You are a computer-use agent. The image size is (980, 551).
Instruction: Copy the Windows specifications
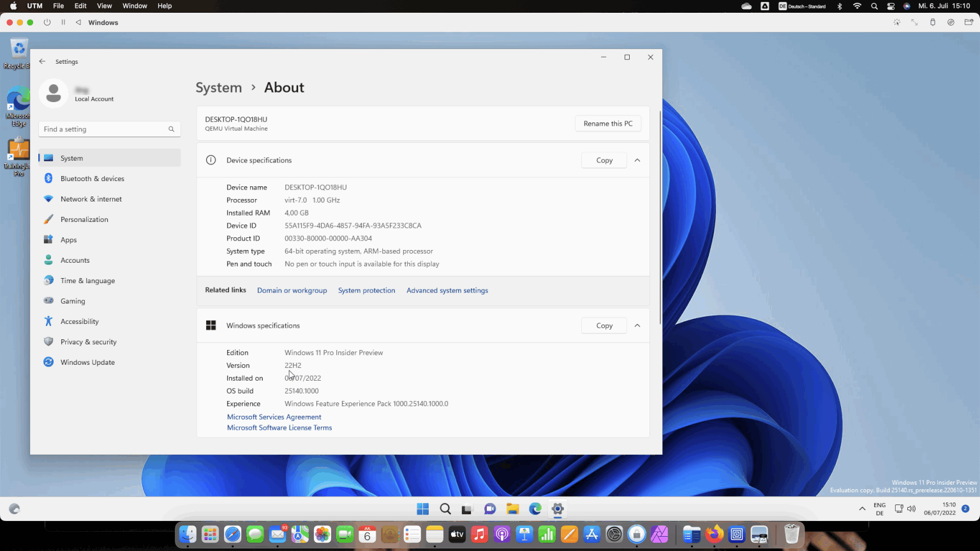click(604, 325)
